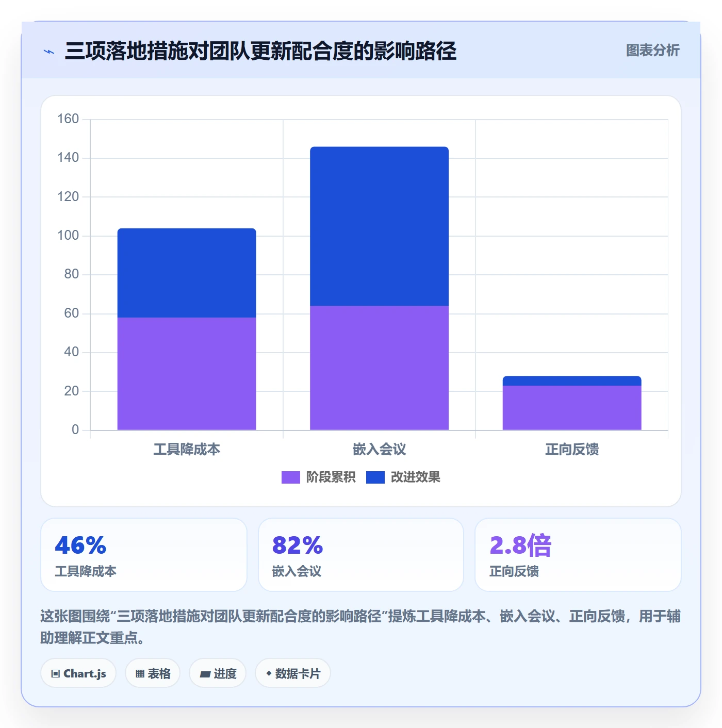Click the purple 阶段累积 bar for 工具降成本
Screen dimensions: 722x728
tap(187, 374)
